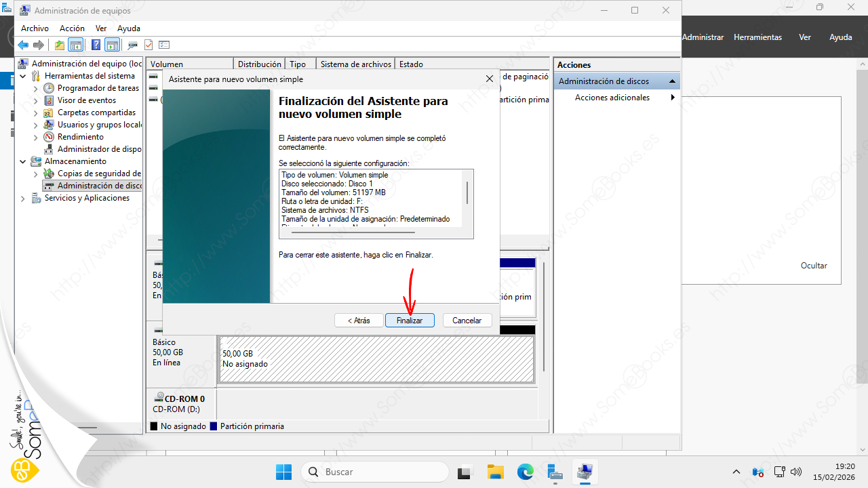The image size is (868, 488).
Task: Open File Explorer from the taskbar
Action: [496, 472]
